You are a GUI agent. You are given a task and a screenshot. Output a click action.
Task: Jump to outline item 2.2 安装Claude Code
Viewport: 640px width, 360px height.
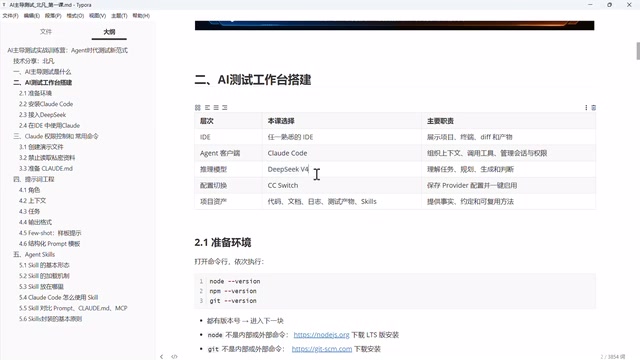[46, 104]
